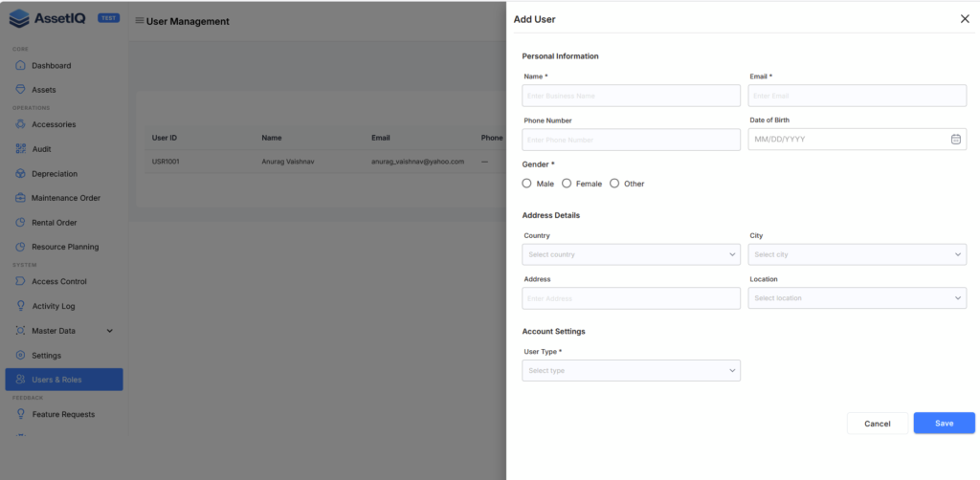Click the Resource Planning sidebar icon

pos(20,247)
